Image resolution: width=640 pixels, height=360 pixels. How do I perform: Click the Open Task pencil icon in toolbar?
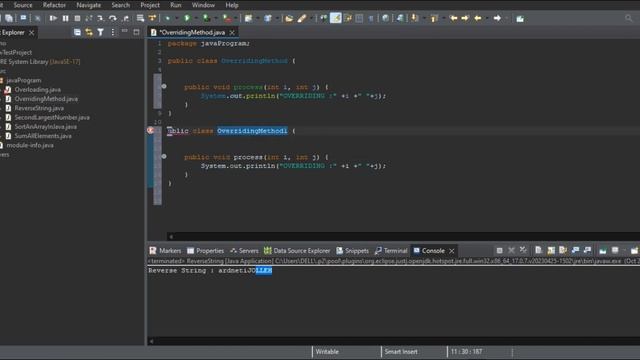tap(302, 18)
